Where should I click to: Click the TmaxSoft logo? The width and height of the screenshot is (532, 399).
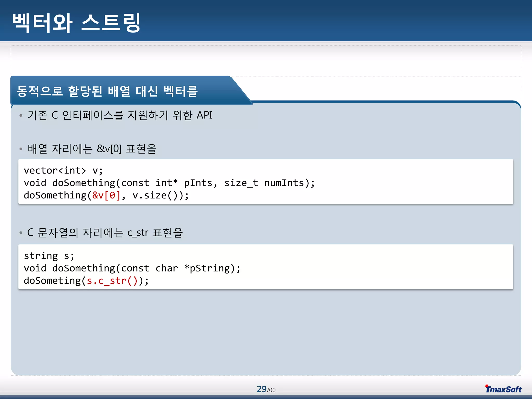503,389
